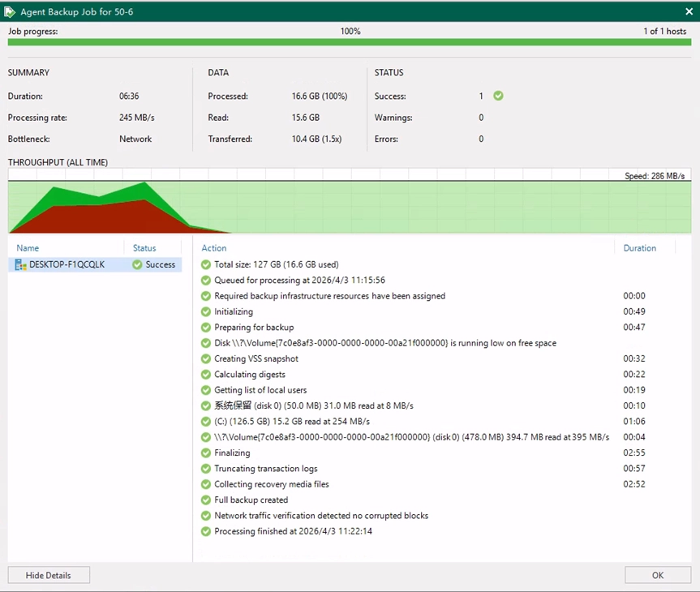
Task: Click the check icon beside Queued for processing
Action: pos(206,281)
